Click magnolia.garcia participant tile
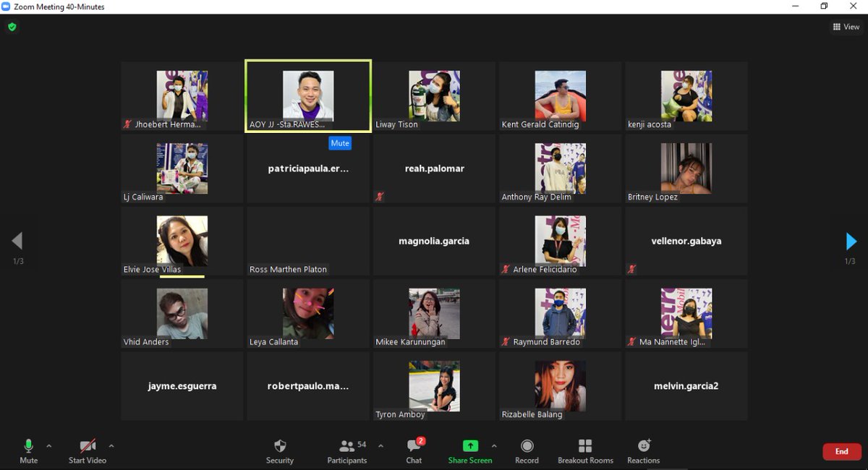The image size is (868, 470). click(434, 241)
